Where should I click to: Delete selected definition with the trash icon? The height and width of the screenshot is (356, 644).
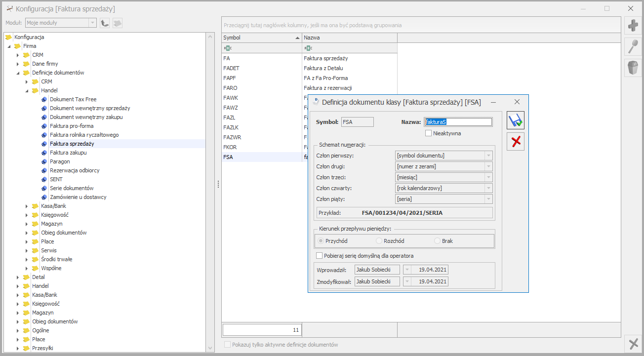tap(633, 67)
